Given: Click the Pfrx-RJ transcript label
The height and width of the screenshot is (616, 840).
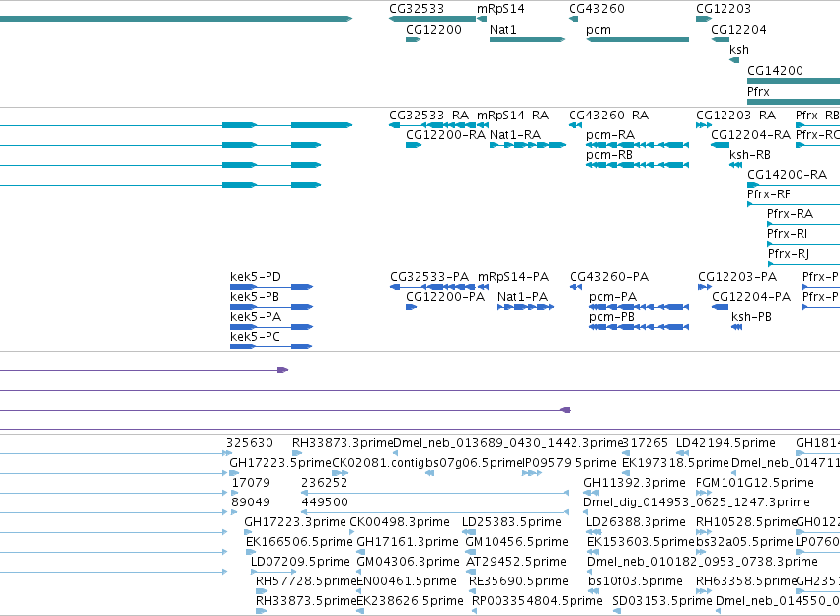Looking at the screenshot, I should [789, 254].
